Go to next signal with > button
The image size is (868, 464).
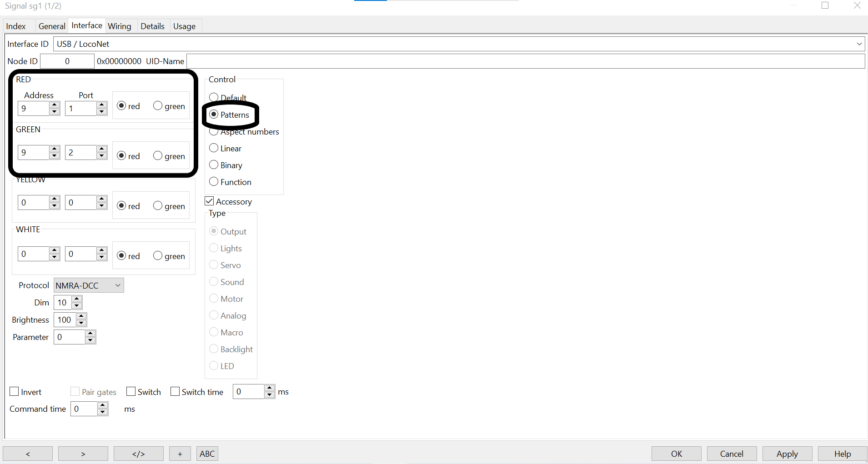pyautogui.click(x=83, y=454)
